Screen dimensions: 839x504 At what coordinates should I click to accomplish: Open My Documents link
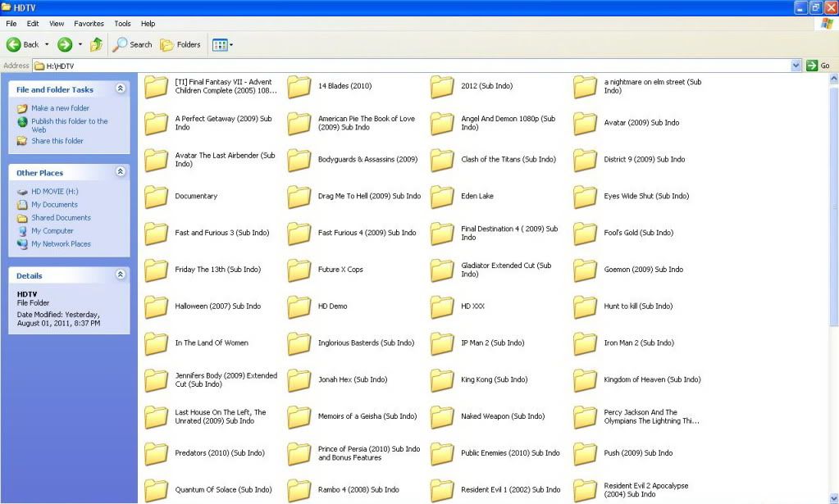click(54, 205)
